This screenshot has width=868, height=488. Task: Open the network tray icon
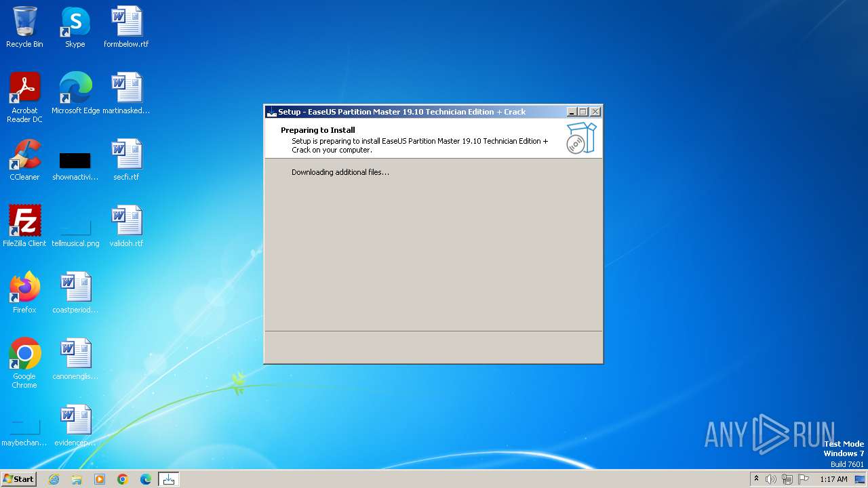coord(787,479)
